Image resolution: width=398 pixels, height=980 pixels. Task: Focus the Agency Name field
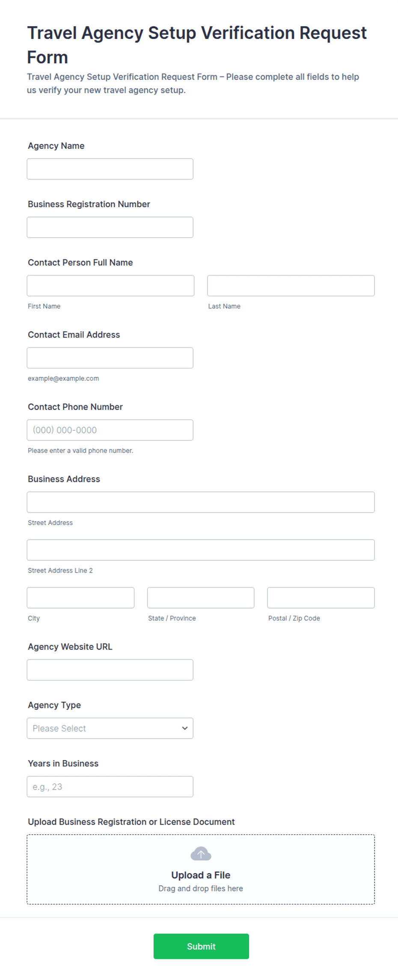(110, 169)
